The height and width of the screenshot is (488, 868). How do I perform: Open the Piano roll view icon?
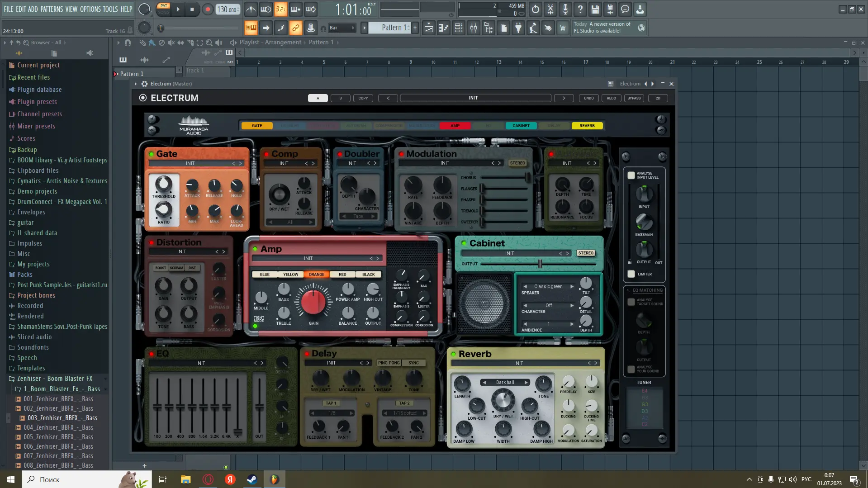click(x=443, y=28)
